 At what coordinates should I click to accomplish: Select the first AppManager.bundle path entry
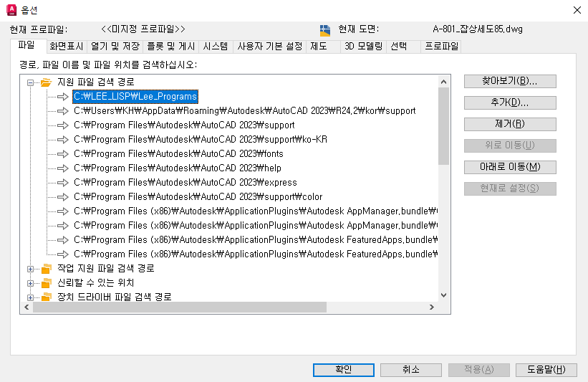point(256,211)
